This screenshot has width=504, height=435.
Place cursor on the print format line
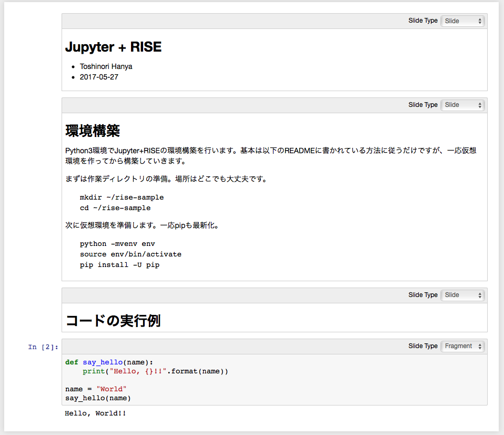coord(155,371)
